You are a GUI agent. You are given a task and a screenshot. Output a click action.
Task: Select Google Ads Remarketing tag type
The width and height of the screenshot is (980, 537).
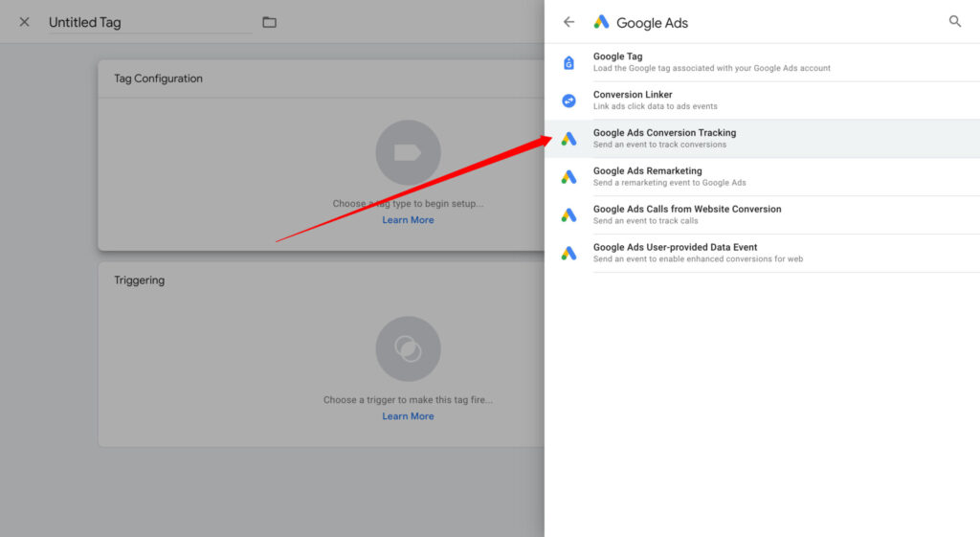[647, 171]
